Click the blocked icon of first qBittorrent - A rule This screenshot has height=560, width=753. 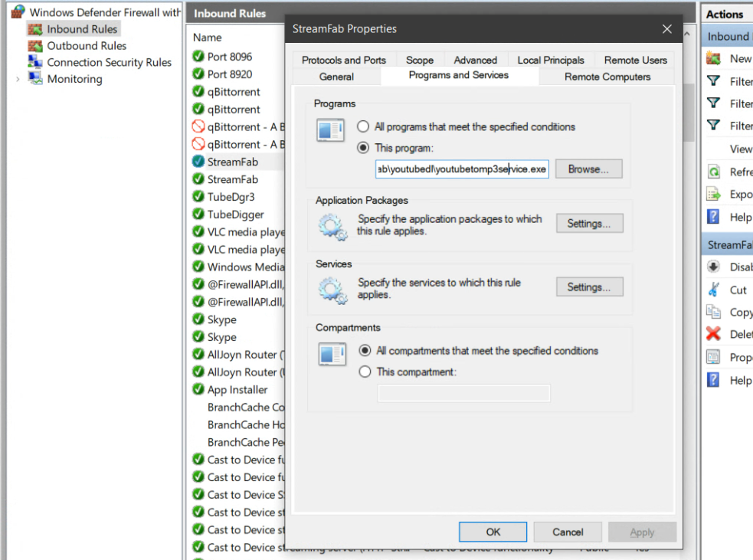coord(198,127)
